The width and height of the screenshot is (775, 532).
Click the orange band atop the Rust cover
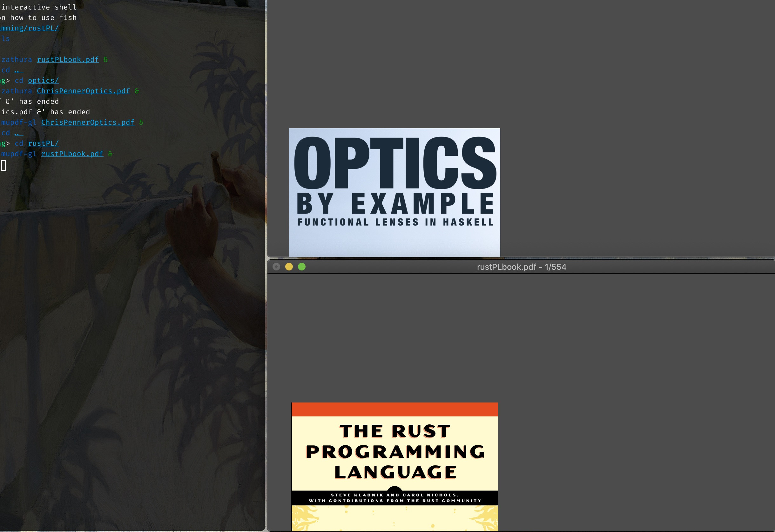click(395, 409)
